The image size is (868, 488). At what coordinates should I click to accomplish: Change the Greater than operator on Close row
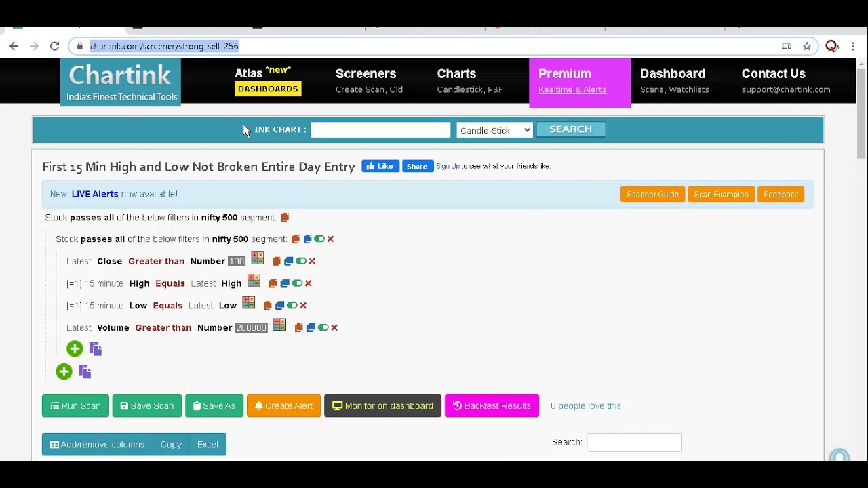(156, 261)
